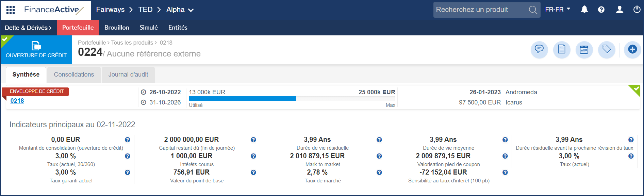Select the Brouillon menu item
This screenshot has height=196, width=644.
[117, 28]
